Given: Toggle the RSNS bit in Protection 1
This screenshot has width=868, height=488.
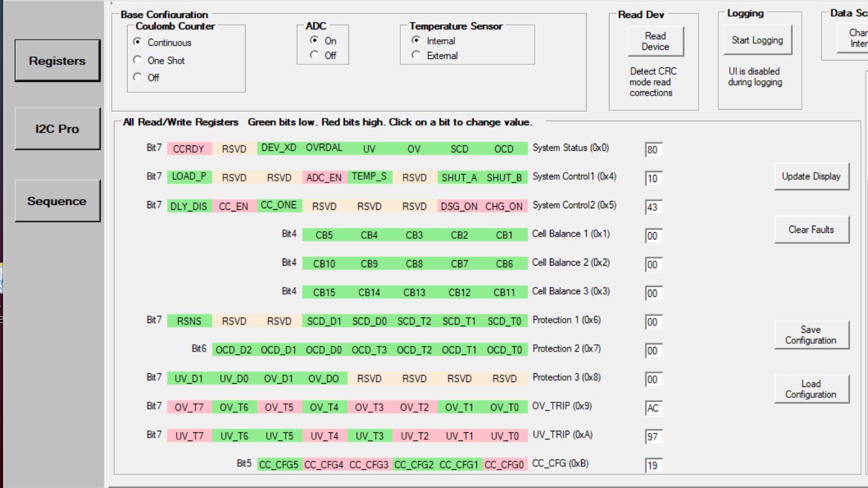Looking at the screenshot, I should [189, 321].
